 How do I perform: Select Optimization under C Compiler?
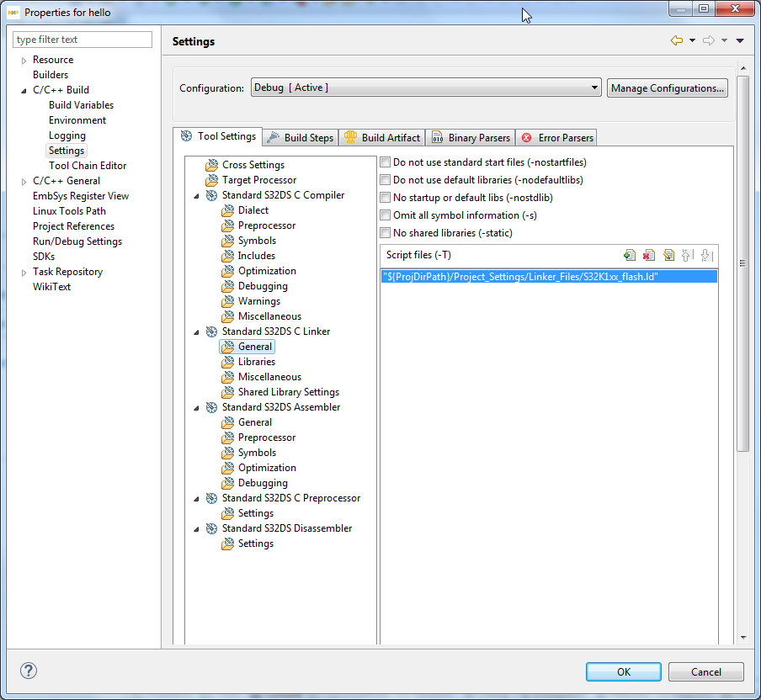pyautogui.click(x=267, y=271)
